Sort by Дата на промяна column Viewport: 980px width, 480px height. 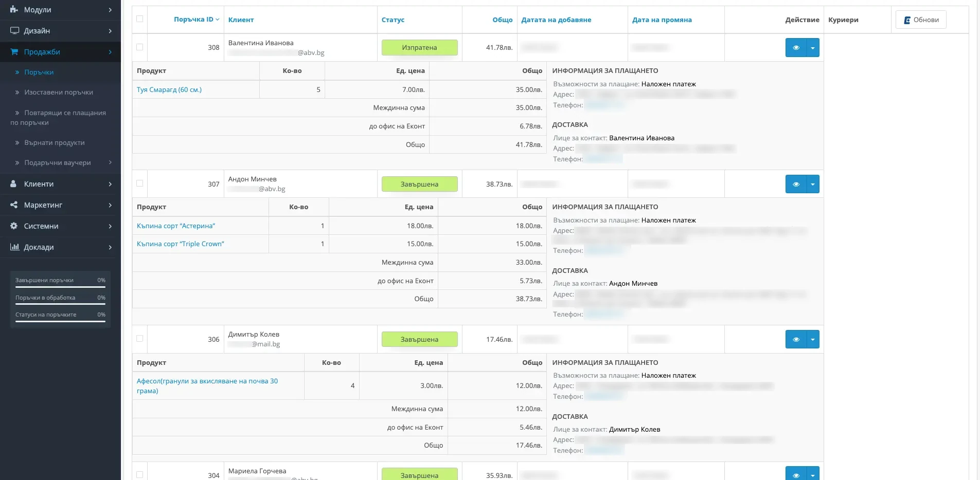coord(662,20)
